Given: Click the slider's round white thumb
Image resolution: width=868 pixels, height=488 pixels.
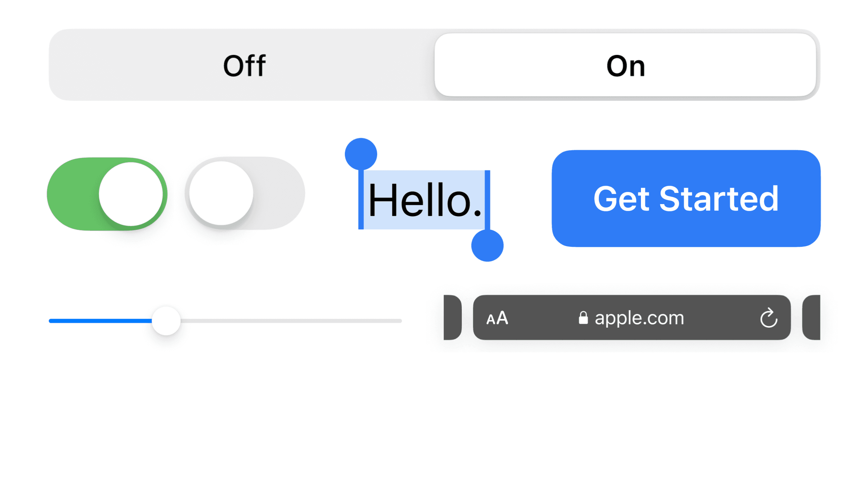Looking at the screenshot, I should tap(166, 321).
